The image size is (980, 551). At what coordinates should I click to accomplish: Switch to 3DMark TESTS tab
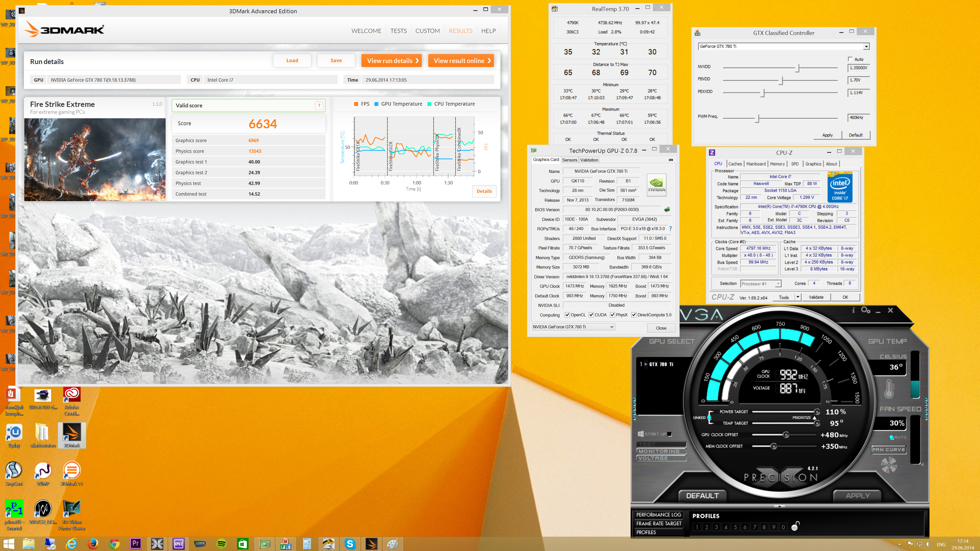click(398, 31)
